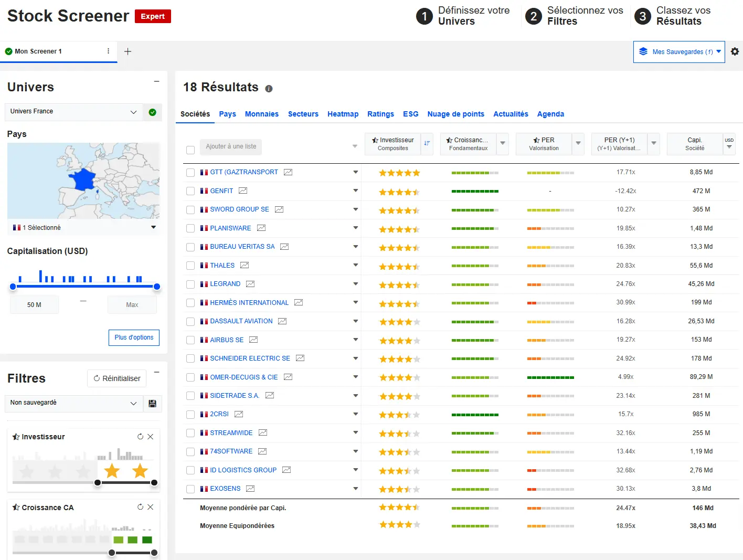Open chart icon for DASSAULT AVIATION

click(282, 321)
